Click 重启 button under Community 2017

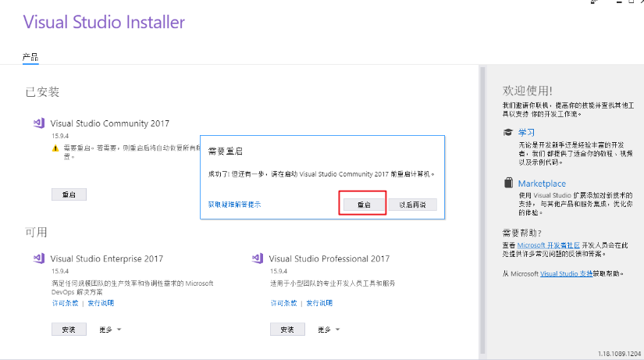click(x=69, y=194)
